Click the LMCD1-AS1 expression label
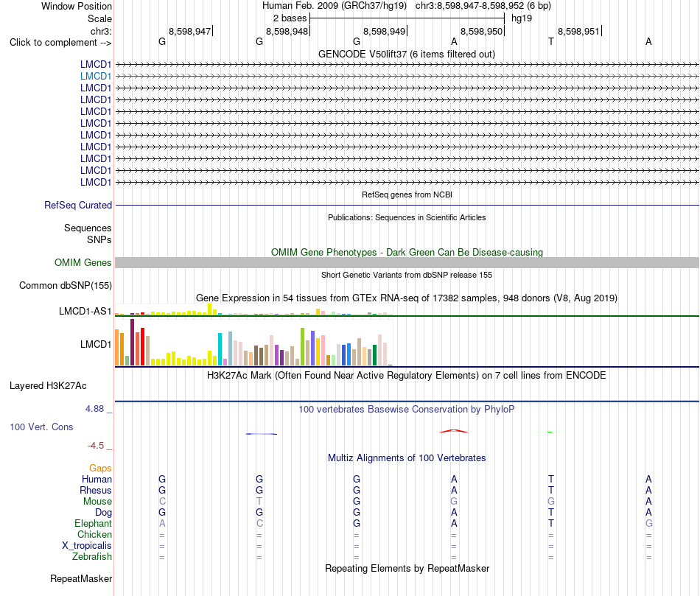The width and height of the screenshot is (700, 596). coord(85,311)
